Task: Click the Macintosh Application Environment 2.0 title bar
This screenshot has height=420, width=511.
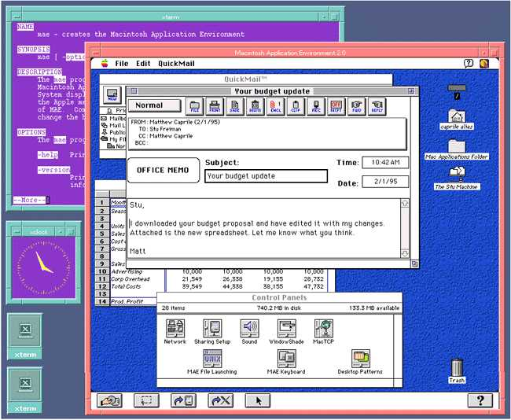Action: [x=290, y=53]
